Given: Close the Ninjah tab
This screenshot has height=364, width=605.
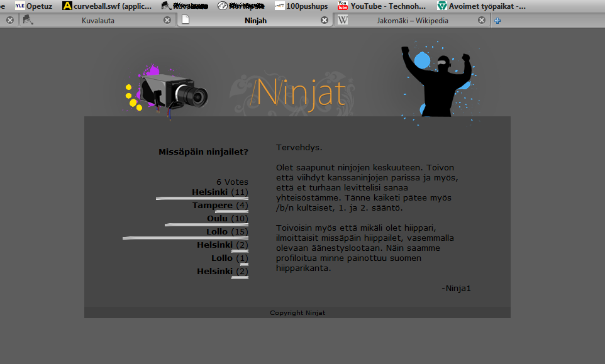Looking at the screenshot, I should pos(325,20).
